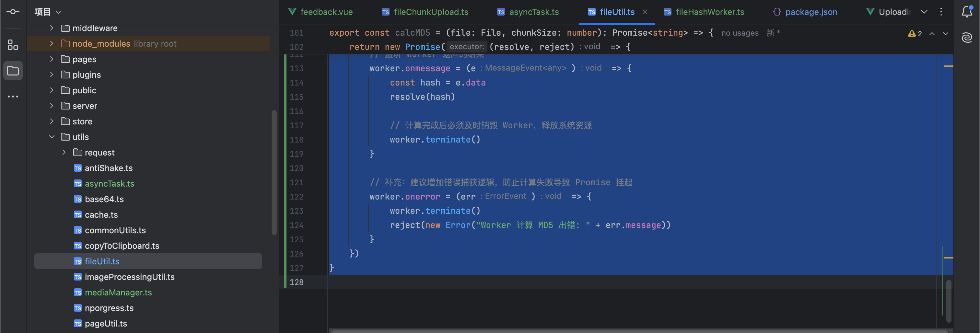Open the Structure tool window
Image resolution: width=980 pixels, height=333 pixels.
coord(13,45)
